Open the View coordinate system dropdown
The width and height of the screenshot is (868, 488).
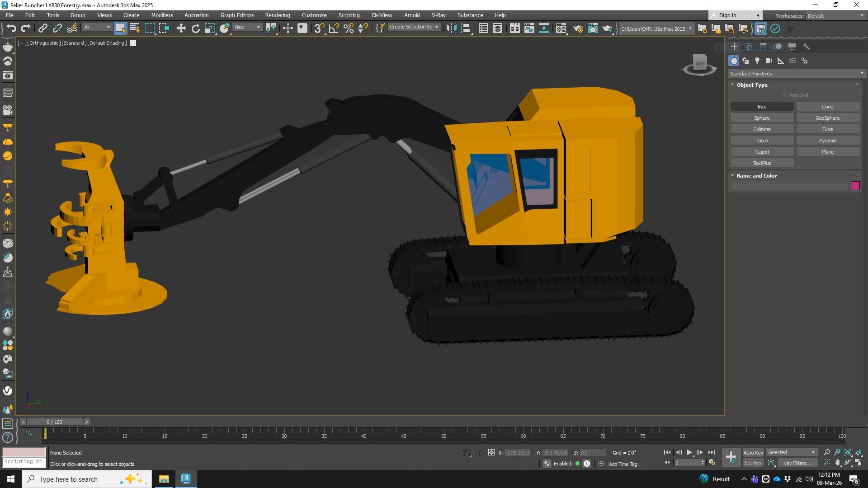click(247, 27)
